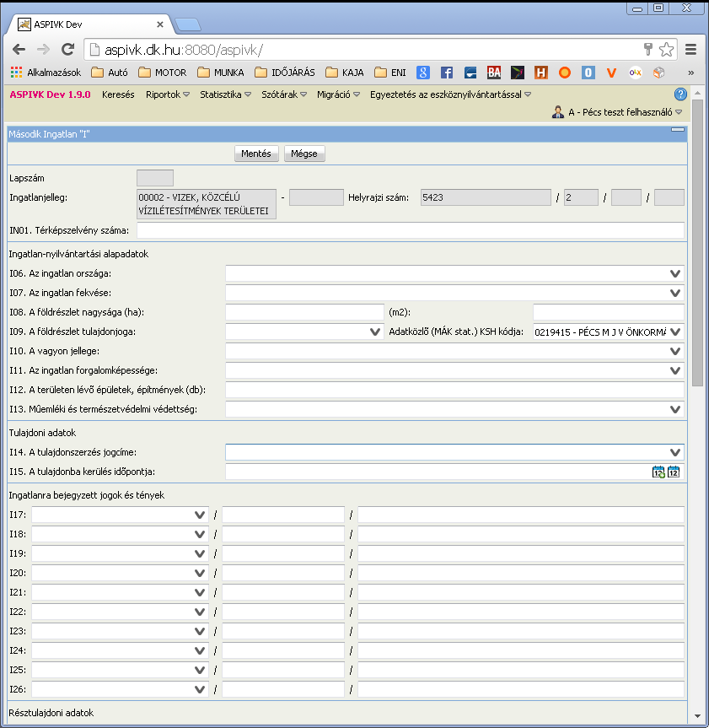The image size is (709, 728).
Task: Open the Pécs teszt felhasználó user menu
Action: tap(616, 112)
